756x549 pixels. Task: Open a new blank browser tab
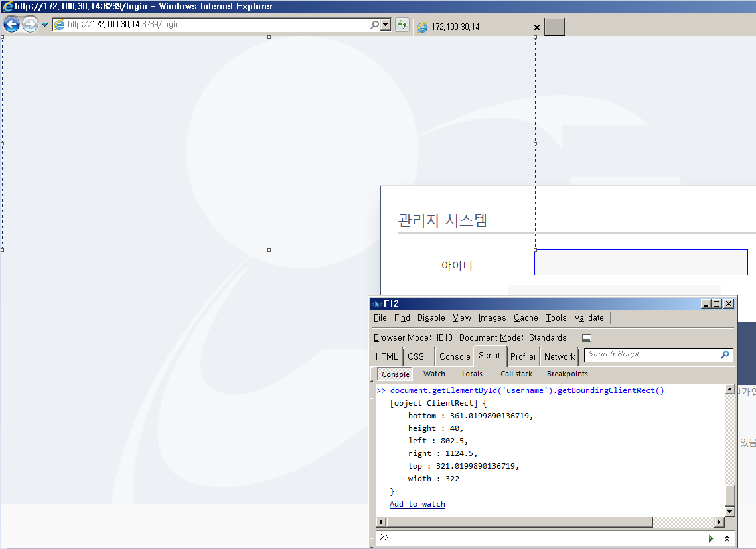click(554, 27)
